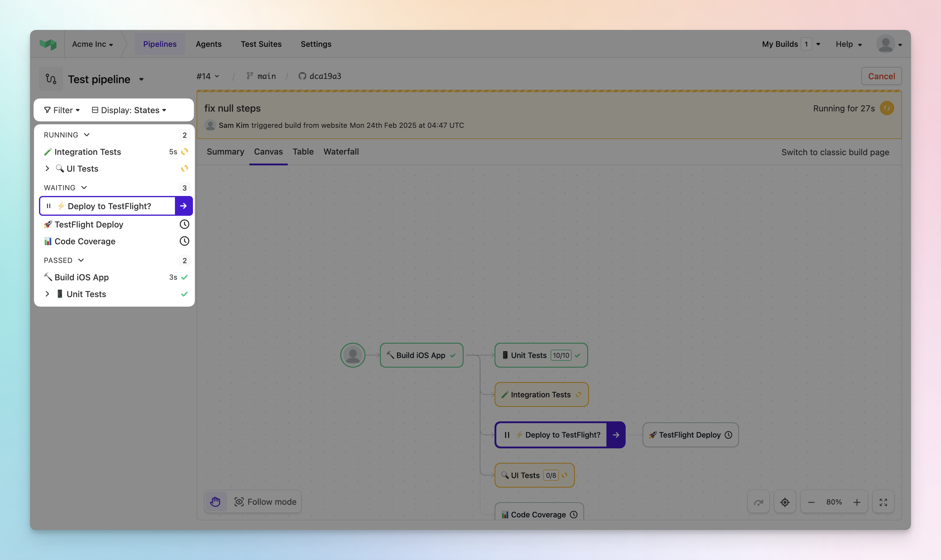Select the Unit Tests node on the canvas

[x=540, y=355]
